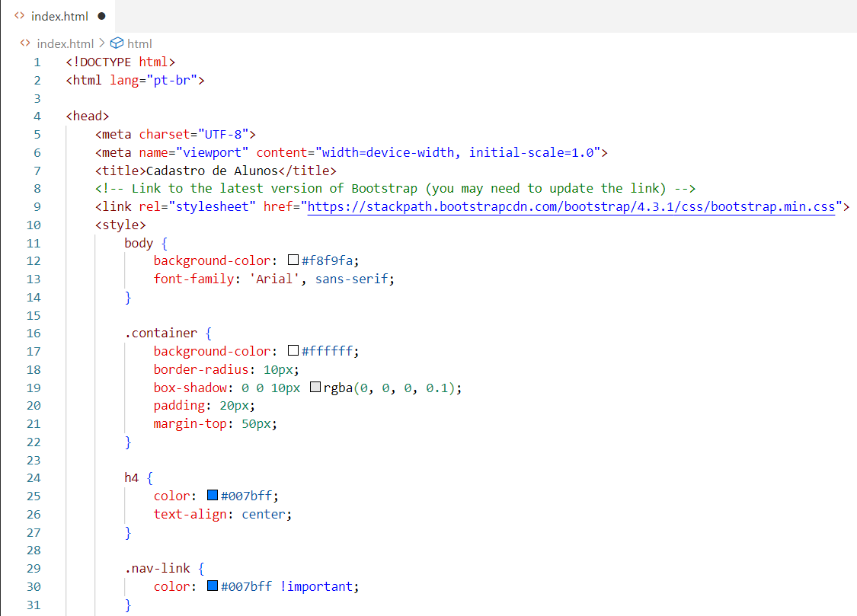
Task: Click the blue #007bff swatch in h4 rule
Action: click(213, 496)
